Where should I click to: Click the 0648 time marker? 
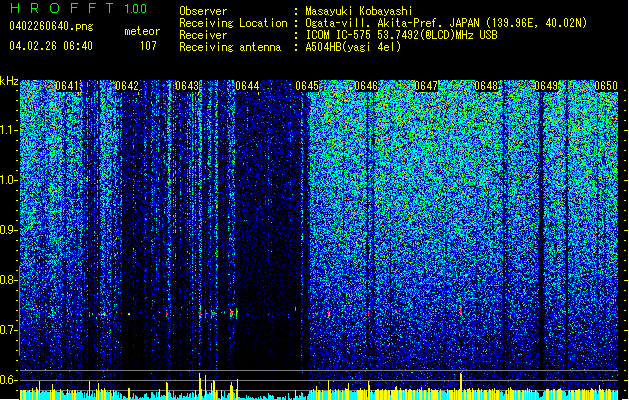coord(486,86)
